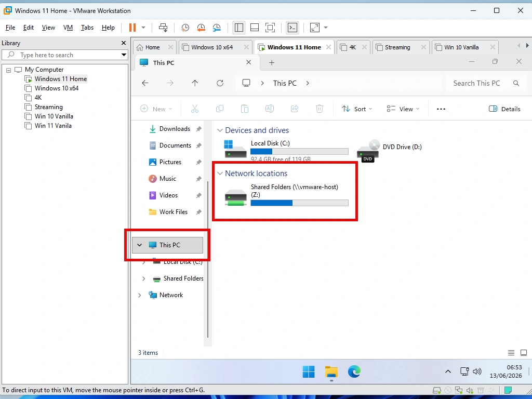
Task: Select the Local Disk (C:) drive
Action: (286, 150)
